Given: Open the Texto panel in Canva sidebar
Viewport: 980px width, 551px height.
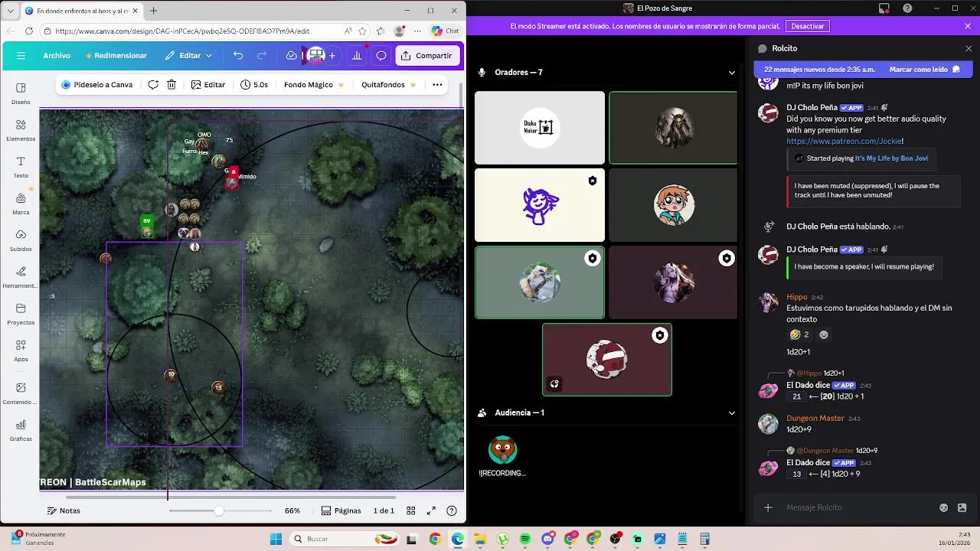Looking at the screenshot, I should (21, 167).
